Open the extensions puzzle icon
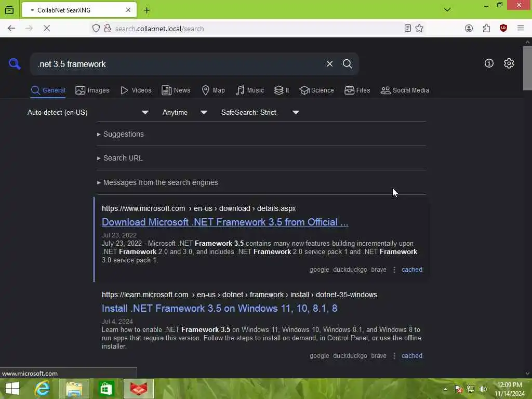 click(x=486, y=29)
